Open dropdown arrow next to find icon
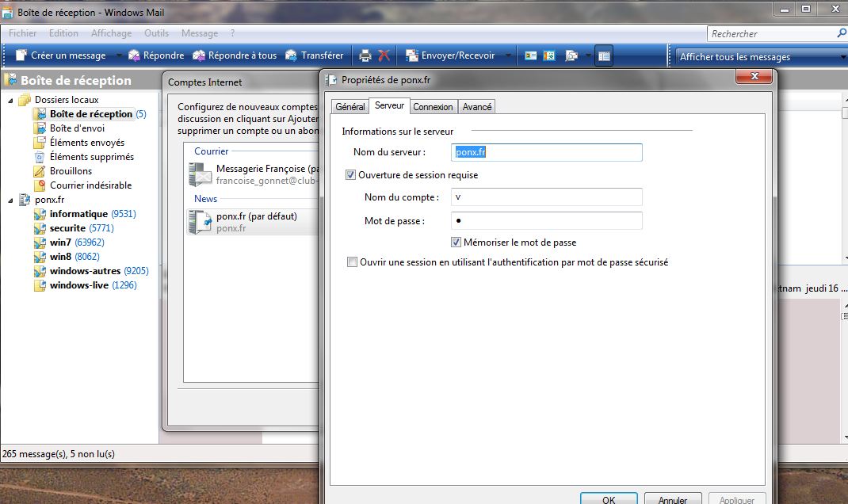848x504 pixels. click(x=588, y=55)
